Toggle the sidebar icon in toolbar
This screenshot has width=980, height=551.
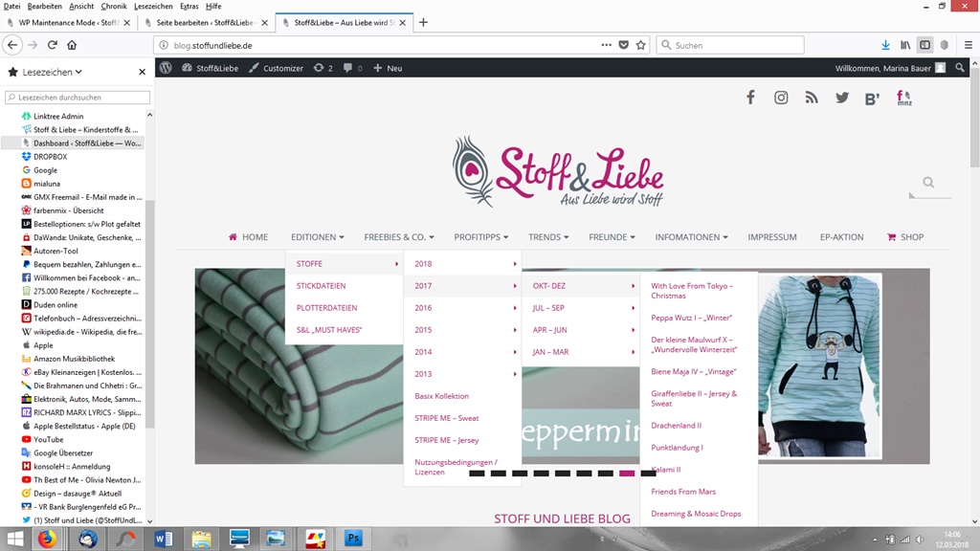point(925,45)
